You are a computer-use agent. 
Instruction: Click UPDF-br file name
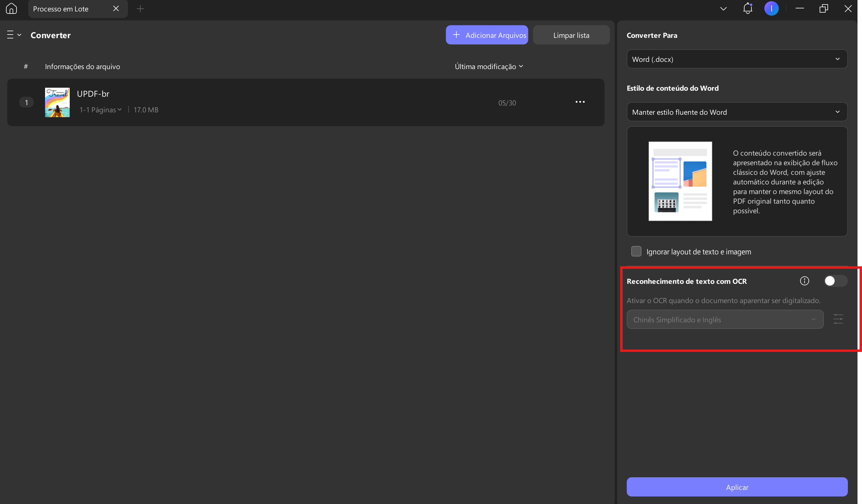click(93, 94)
